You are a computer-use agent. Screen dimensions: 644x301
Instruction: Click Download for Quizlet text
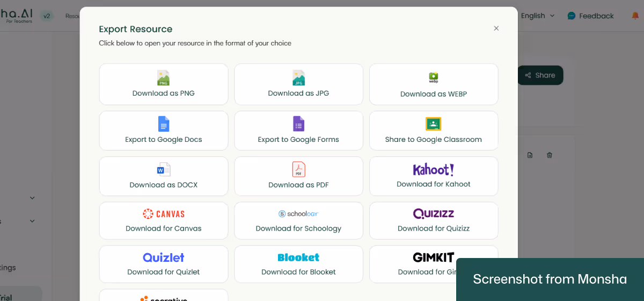tap(164, 272)
